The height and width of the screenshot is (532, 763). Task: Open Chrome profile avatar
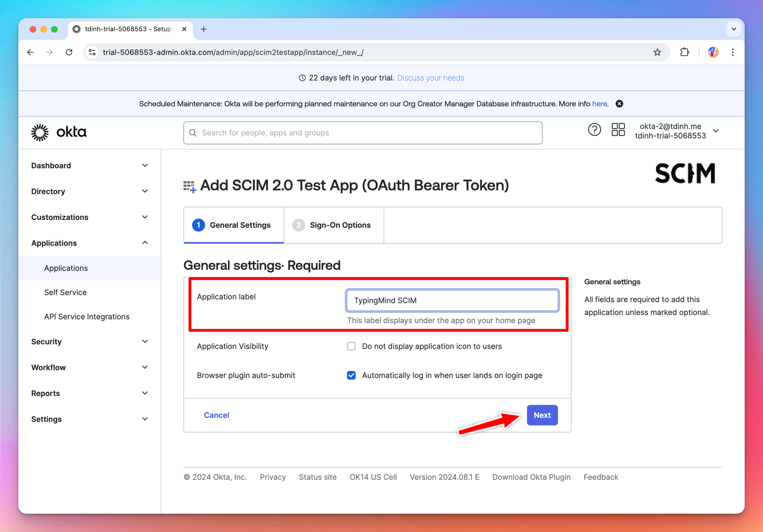pyautogui.click(x=713, y=52)
